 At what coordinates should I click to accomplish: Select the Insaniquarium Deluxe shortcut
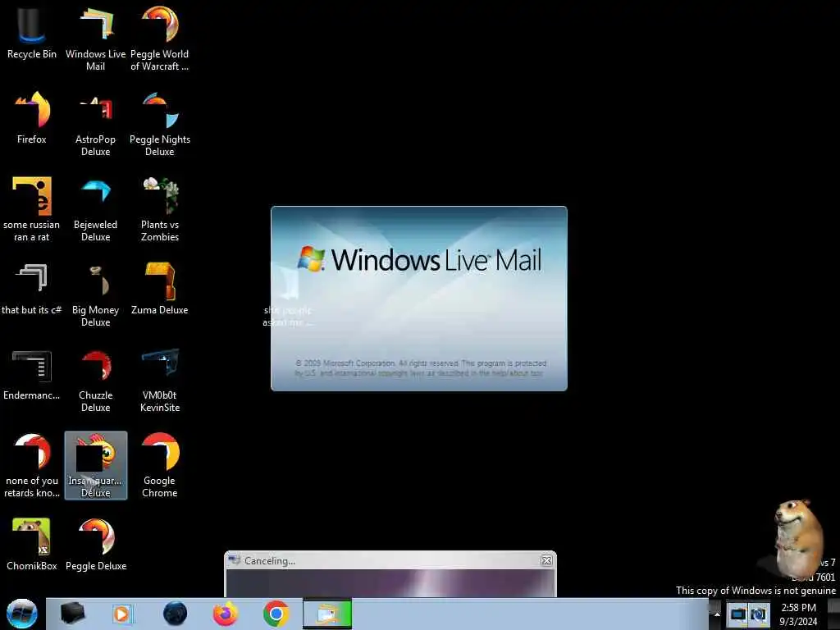[96, 465]
